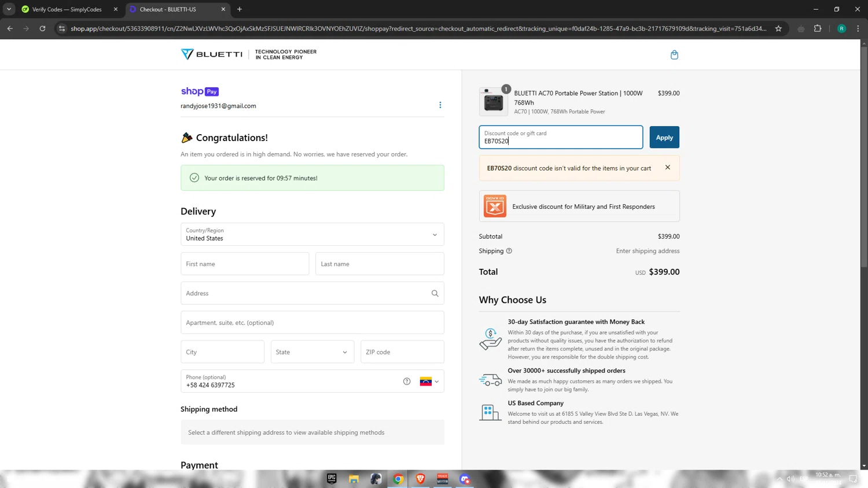Open phone number help icon

(x=407, y=382)
